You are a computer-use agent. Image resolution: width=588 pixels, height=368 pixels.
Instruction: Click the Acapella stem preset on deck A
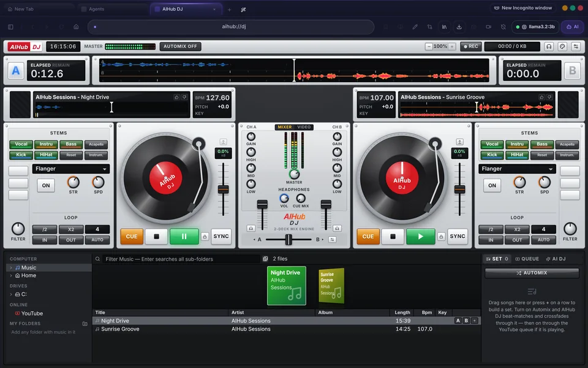click(96, 144)
